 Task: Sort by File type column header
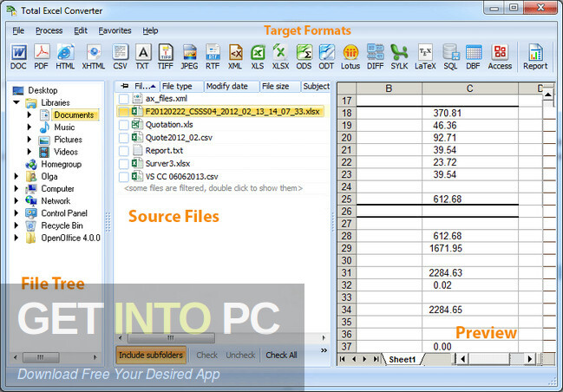pyautogui.click(x=181, y=87)
